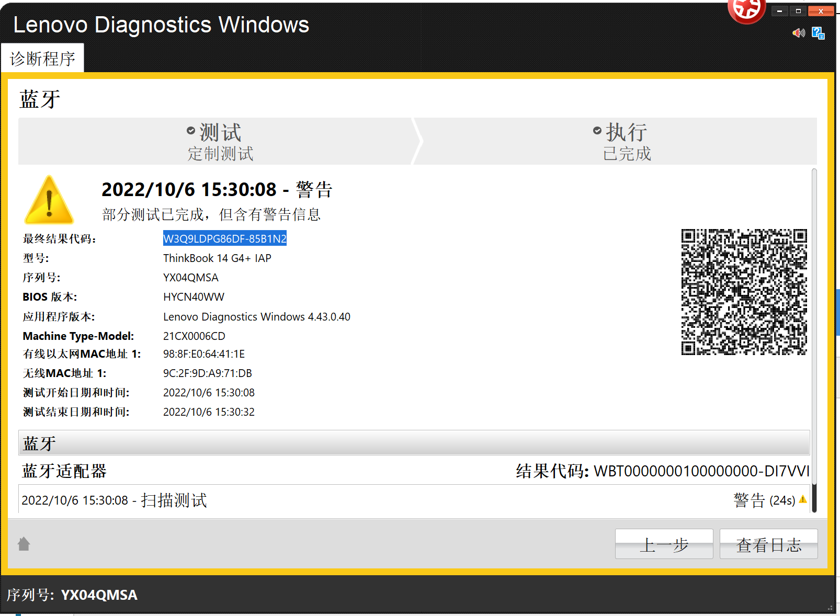Click the BIOS version HYCN40WW
This screenshot has width=840, height=616.
point(194,296)
